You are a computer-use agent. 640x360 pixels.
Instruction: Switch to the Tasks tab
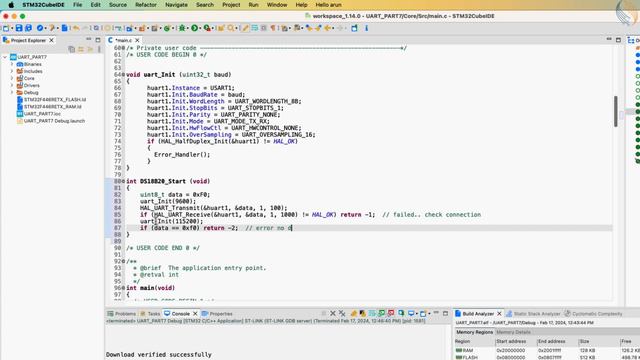pyautogui.click(x=150, y=313)
